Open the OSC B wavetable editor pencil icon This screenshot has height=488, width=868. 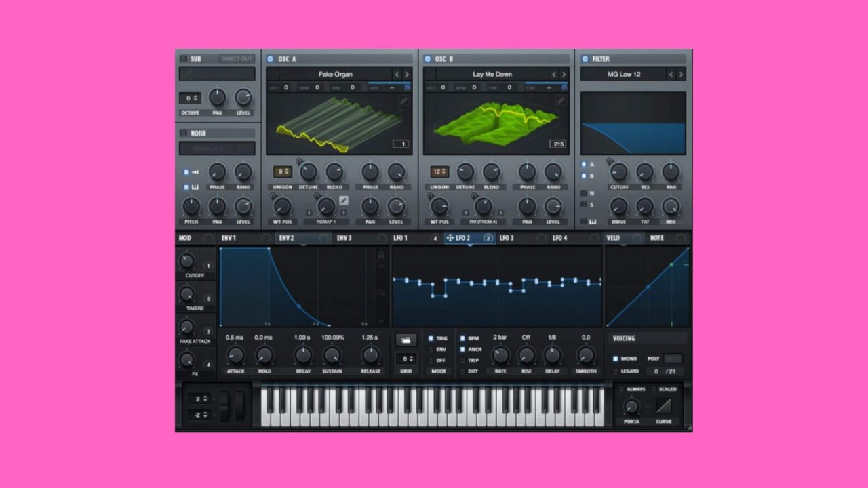[x=561, y=100]
